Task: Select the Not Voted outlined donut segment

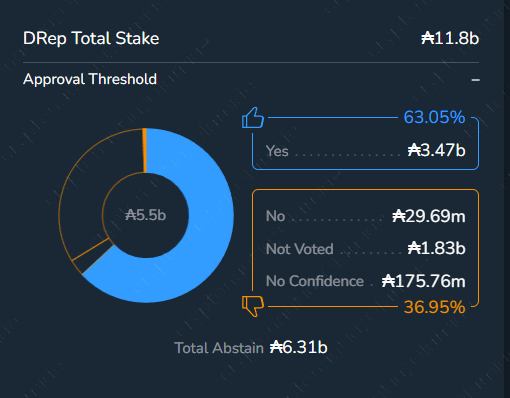Action: click(85, 187)
